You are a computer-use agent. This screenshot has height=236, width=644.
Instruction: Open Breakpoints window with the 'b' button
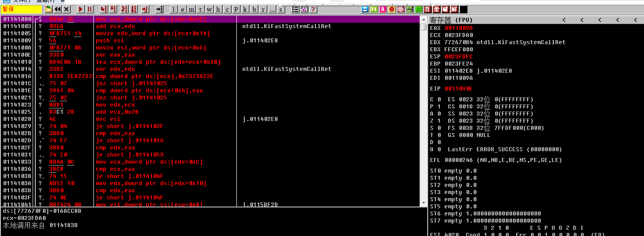254,9
